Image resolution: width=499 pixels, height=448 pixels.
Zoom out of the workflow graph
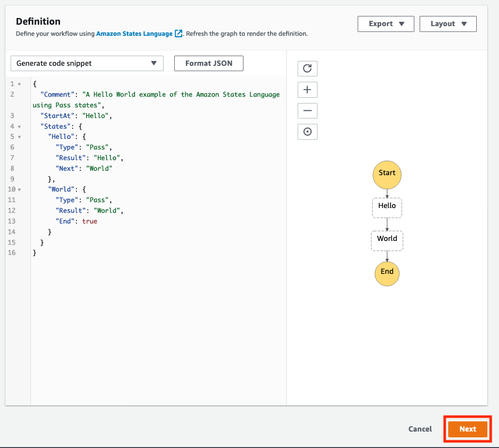(307, 111)
